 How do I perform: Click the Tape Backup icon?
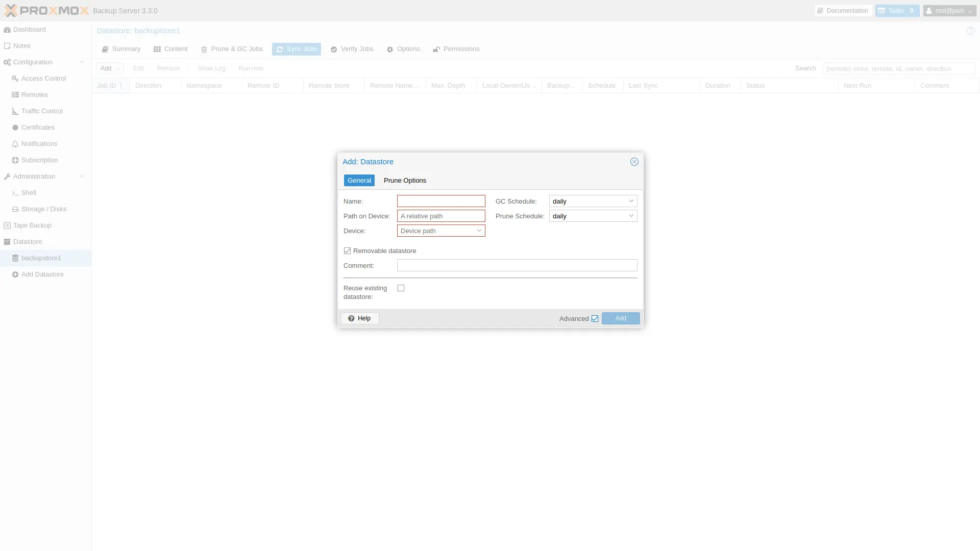(x=7, y=226)
